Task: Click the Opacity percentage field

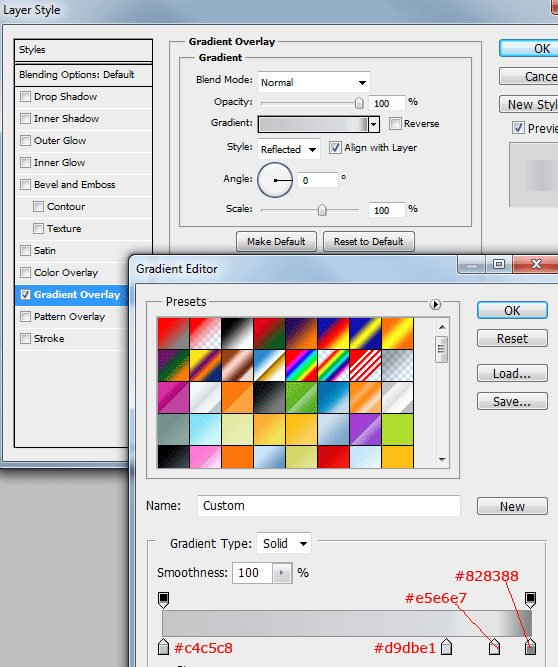Action: tap(386, 103)
